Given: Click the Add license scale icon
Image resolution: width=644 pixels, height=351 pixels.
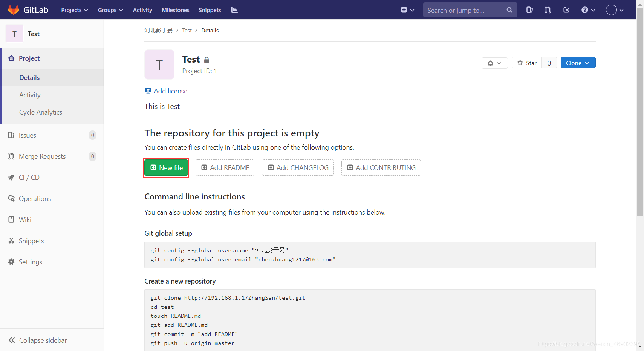Looking at the screenshot, I should pos(148,91).
